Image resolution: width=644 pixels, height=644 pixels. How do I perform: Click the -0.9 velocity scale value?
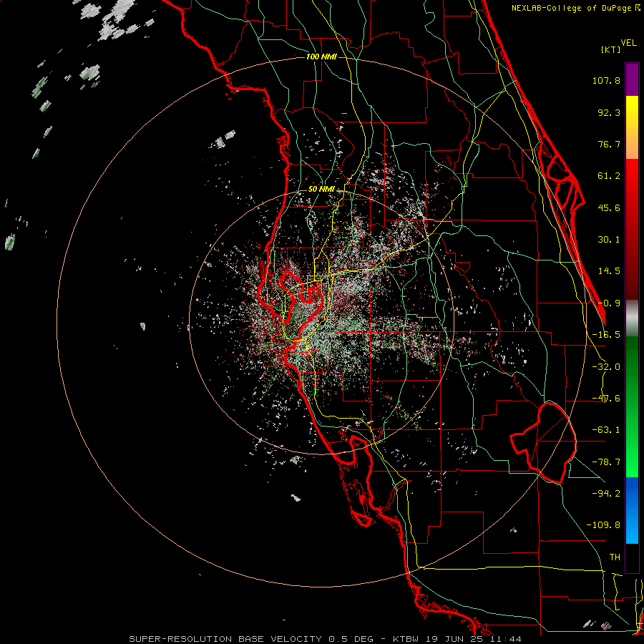click(x=609, y=303)
